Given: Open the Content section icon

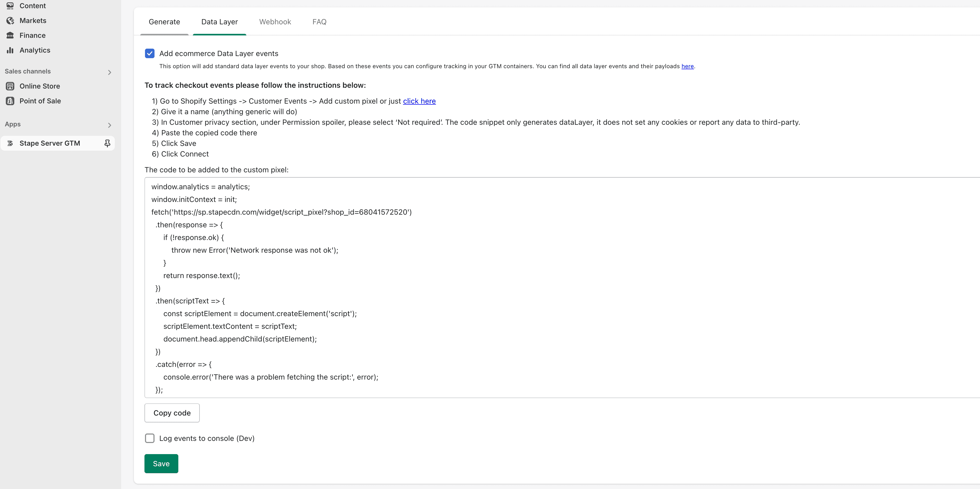Looking at the screenshot, I should click(10, 6).
